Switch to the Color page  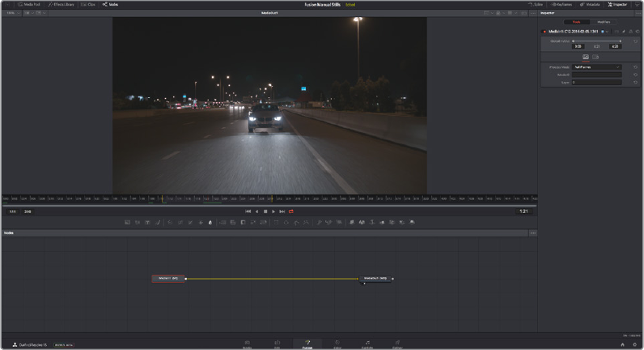337,344
